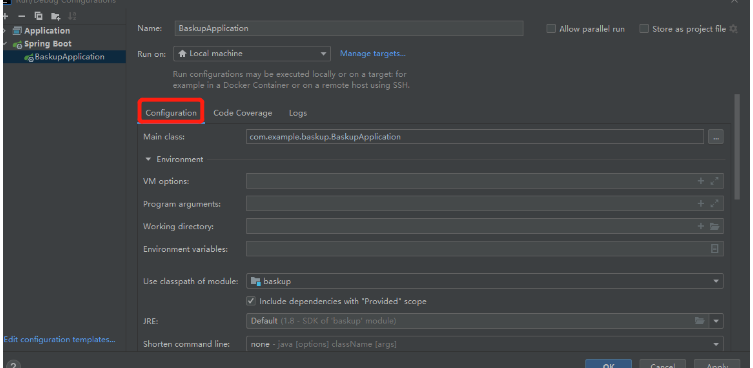The height and width of the screenshot is (368, 753).
Task: Copy configuration using the copy icon
Action: pyautogui.click(x=38, y=16)
